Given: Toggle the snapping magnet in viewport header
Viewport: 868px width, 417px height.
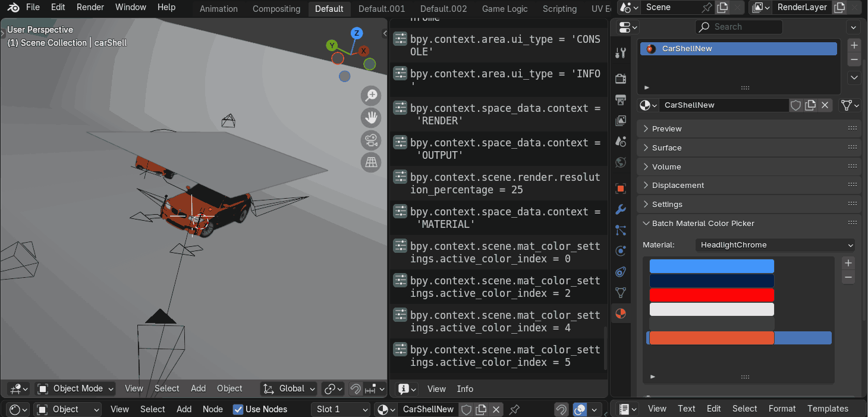Looking at the screenshot, I should click(x=356, y=389).
